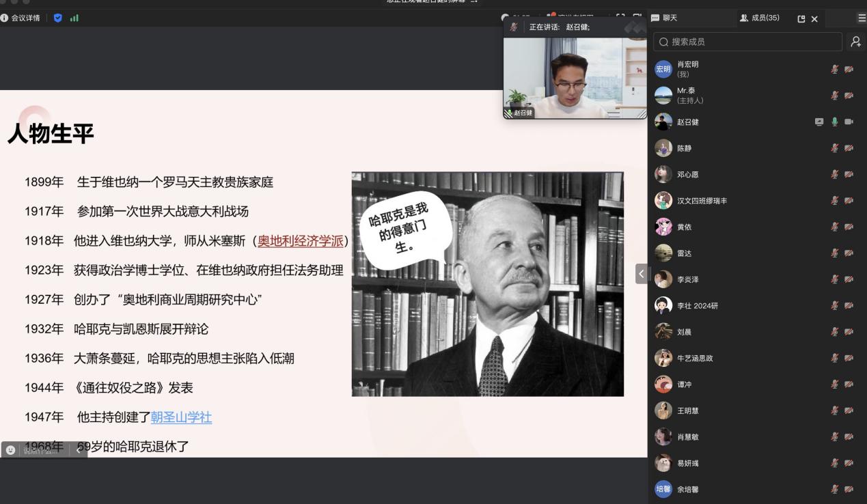
Task: Toggle 陈静's disabled camera icon
Action: (x=849, y=148)
